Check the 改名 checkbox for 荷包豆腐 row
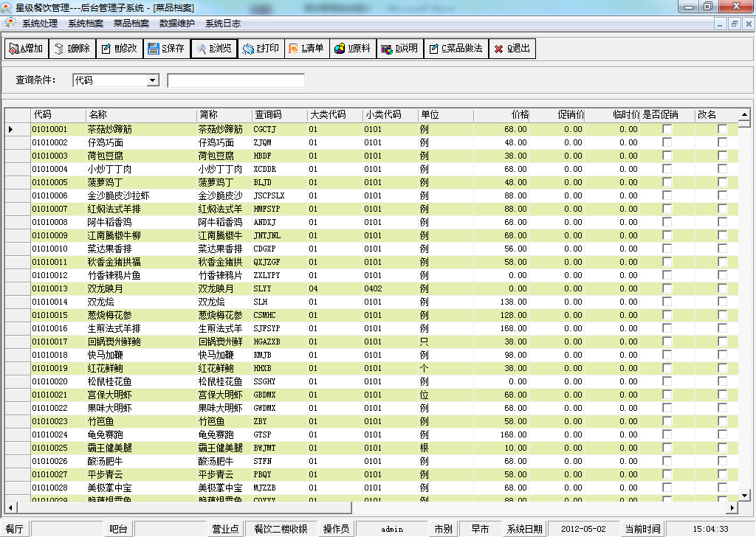756x537 pixels. pos(722,156)
